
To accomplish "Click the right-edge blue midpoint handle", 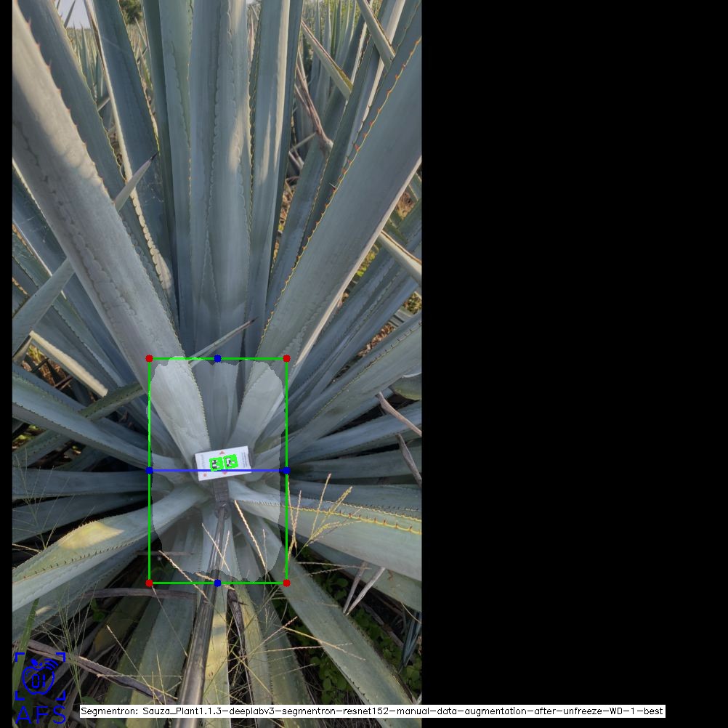I will point(286,470).
